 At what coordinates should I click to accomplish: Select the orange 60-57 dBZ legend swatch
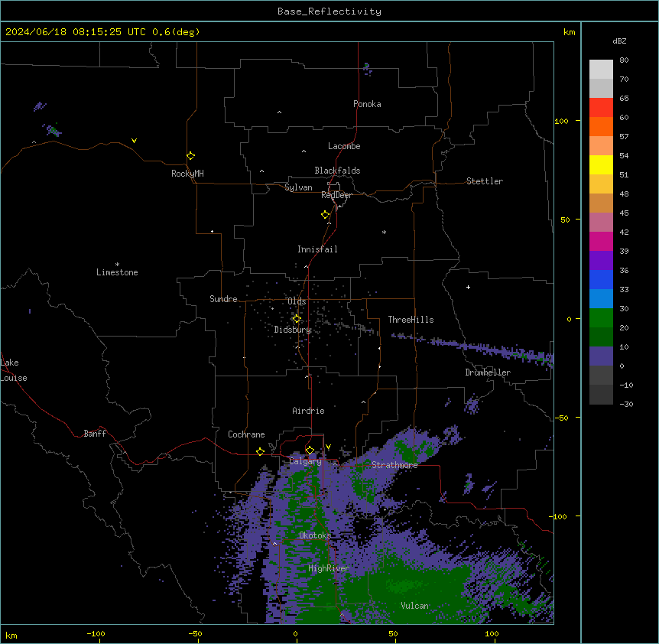601,126
